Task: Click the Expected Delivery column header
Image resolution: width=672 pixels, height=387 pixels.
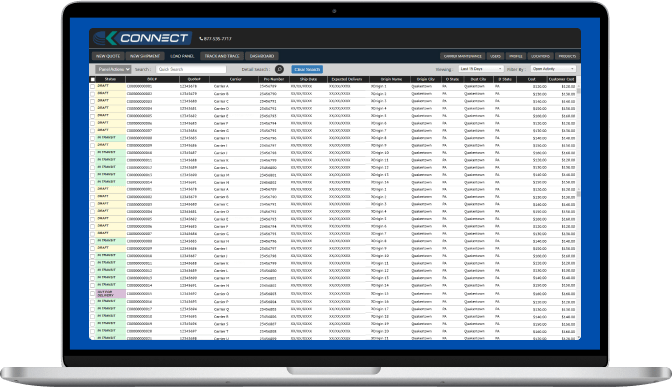Action: [347, 79]
